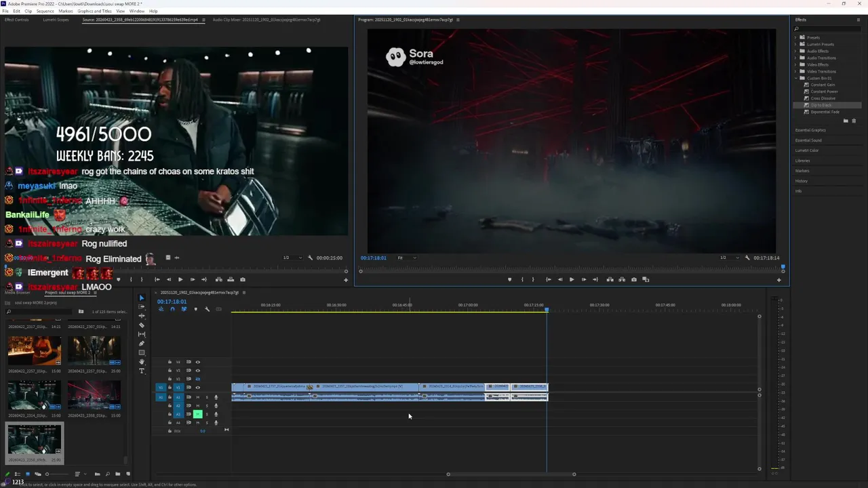Toggle timeline Snap magnet icon
868x488 pixels.
click(x=172, y=309)
